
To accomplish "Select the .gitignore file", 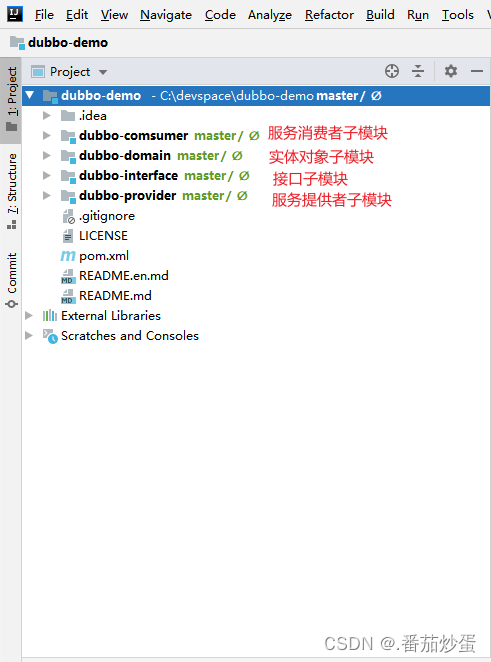I will (107, 216).
